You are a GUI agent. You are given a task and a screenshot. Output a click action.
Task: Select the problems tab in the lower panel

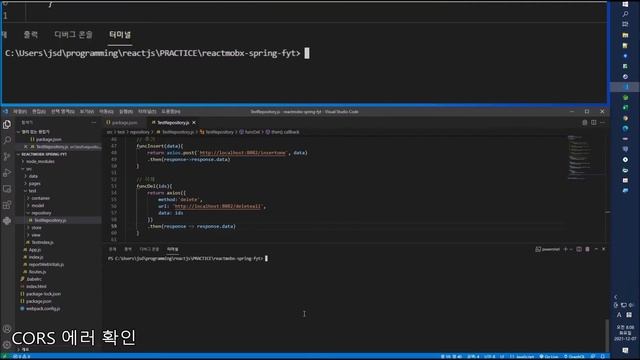tap(112, 249)
